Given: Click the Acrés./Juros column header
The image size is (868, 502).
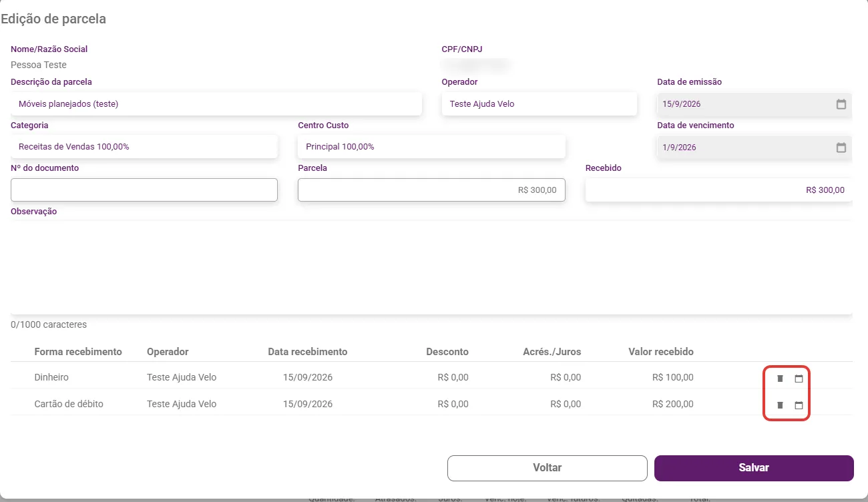Looking at the screenshot, I should click(552, 352).
